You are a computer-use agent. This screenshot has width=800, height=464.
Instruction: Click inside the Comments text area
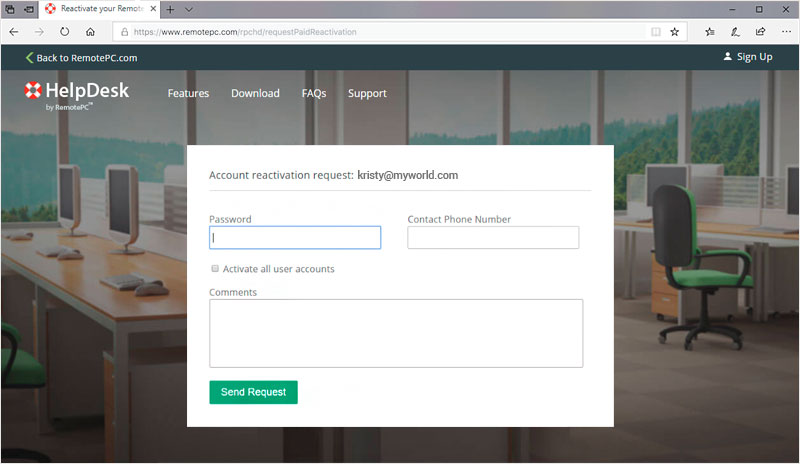[396, 333]
